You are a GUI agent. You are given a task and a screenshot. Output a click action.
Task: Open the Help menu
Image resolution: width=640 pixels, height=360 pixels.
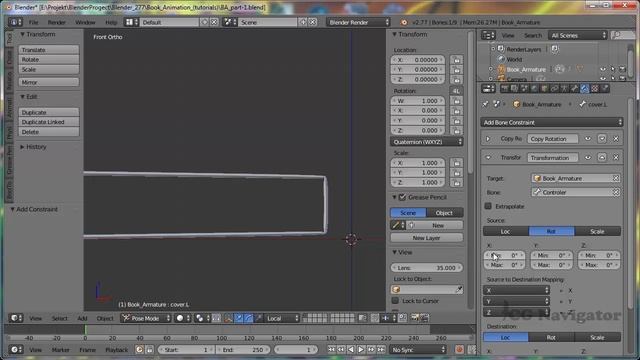tap(111, 22)
